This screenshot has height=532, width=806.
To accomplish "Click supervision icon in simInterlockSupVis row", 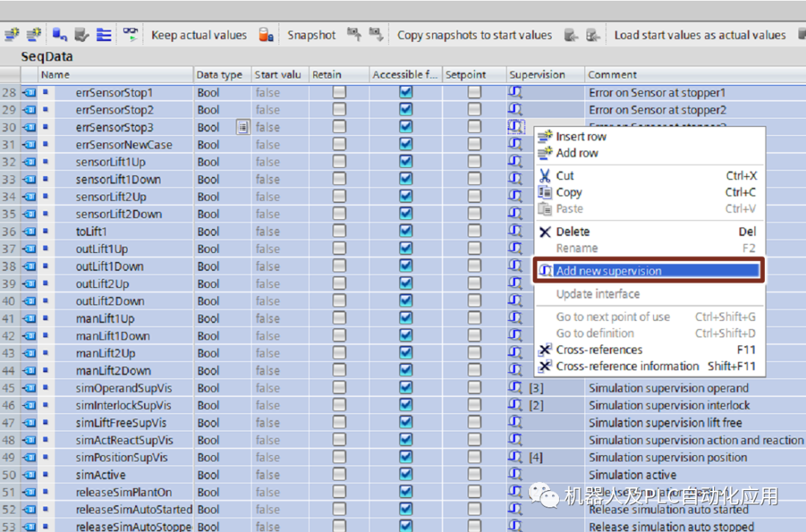I will tap(515, 405).
